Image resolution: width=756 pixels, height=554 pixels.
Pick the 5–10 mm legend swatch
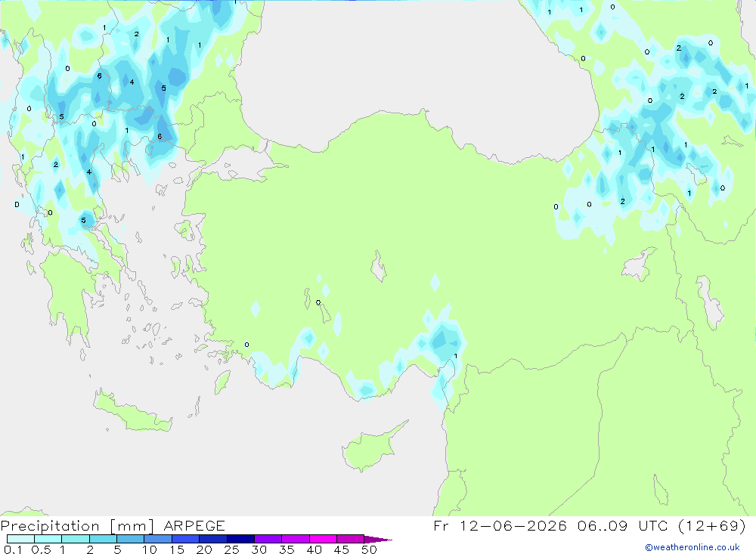coord(131,539)
